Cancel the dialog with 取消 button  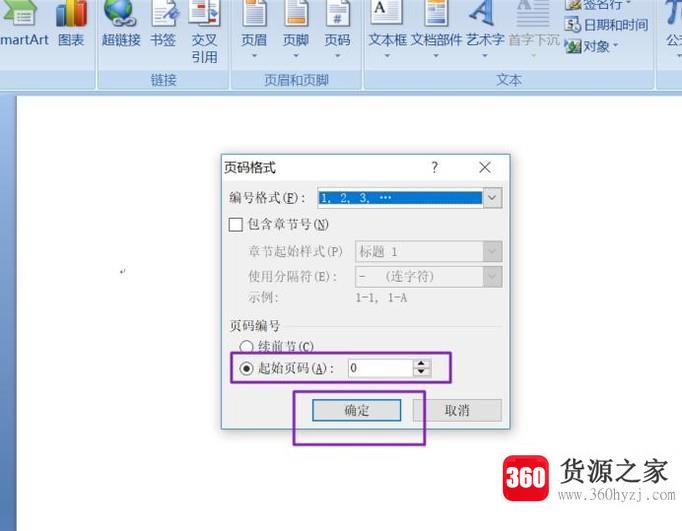click(457, 410)
